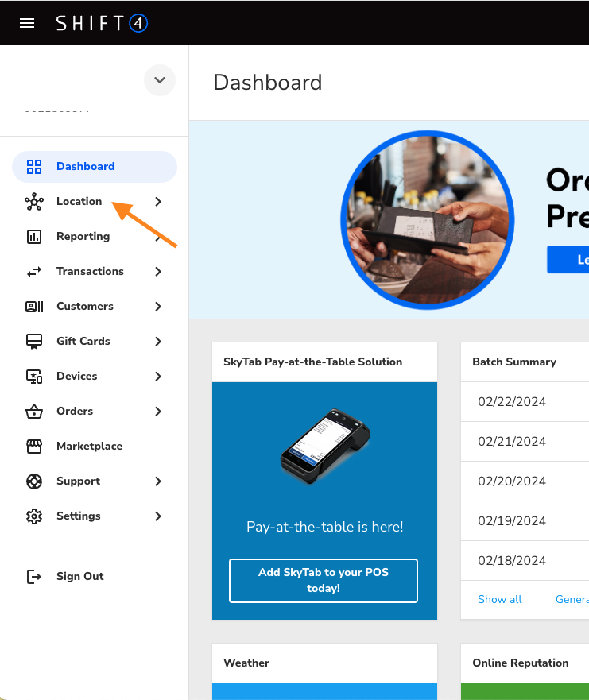The image size is (589, 700).
Task: Open the Dashboard menu item
Action: (x=95, y=167)
